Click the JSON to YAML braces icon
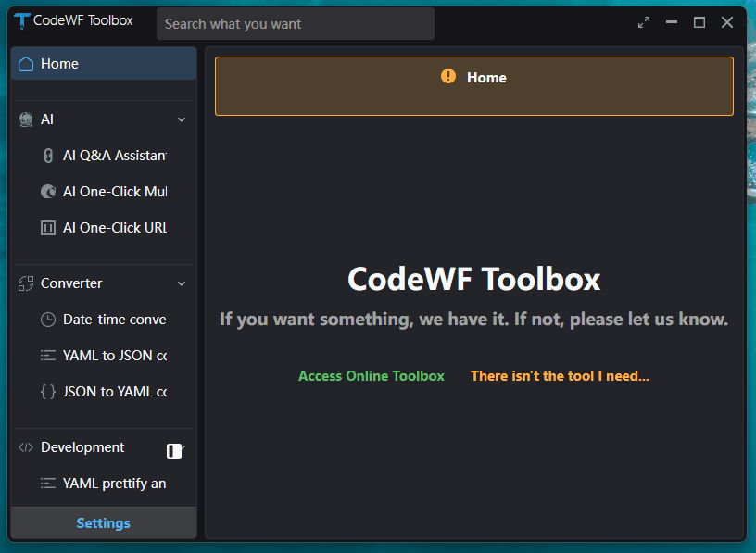756x553 pixels. click(48, 392)
